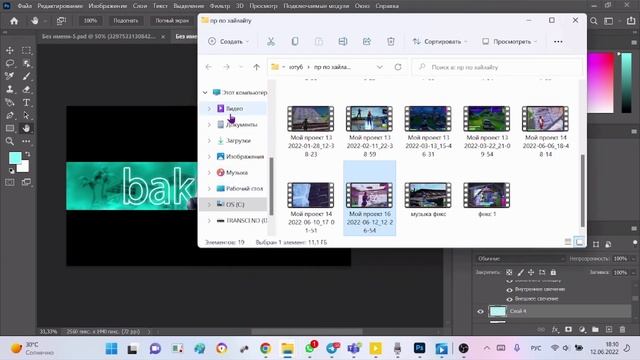Open the Фильтр menu

click(220, 6)
